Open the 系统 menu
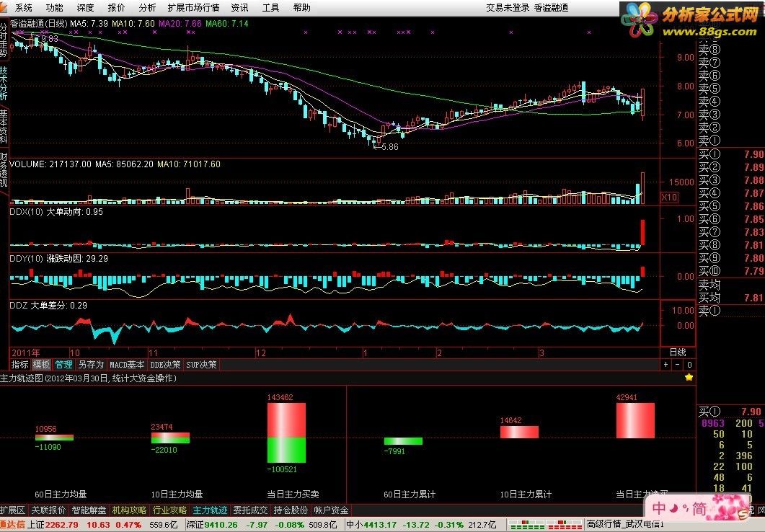This screenshot has width=765, height=532. pos(23,7)
